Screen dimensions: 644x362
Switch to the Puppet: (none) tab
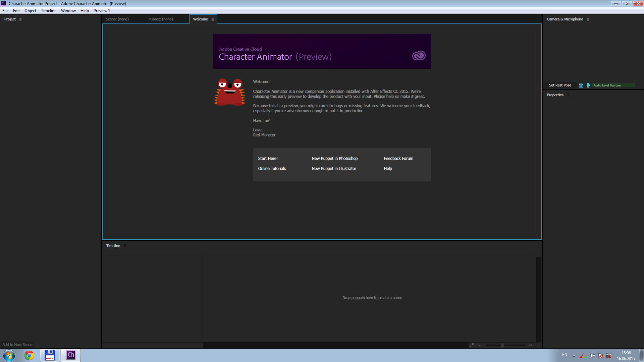[161, 19]
